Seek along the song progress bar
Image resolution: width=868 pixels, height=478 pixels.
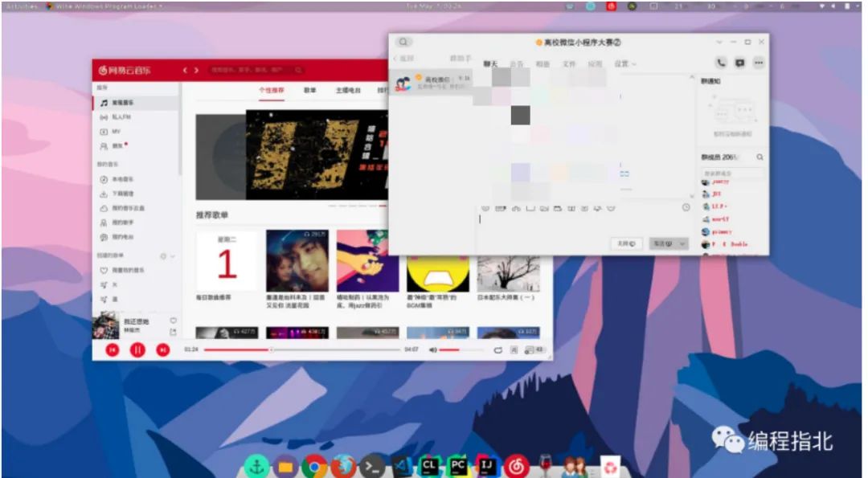tap(301, 349)
